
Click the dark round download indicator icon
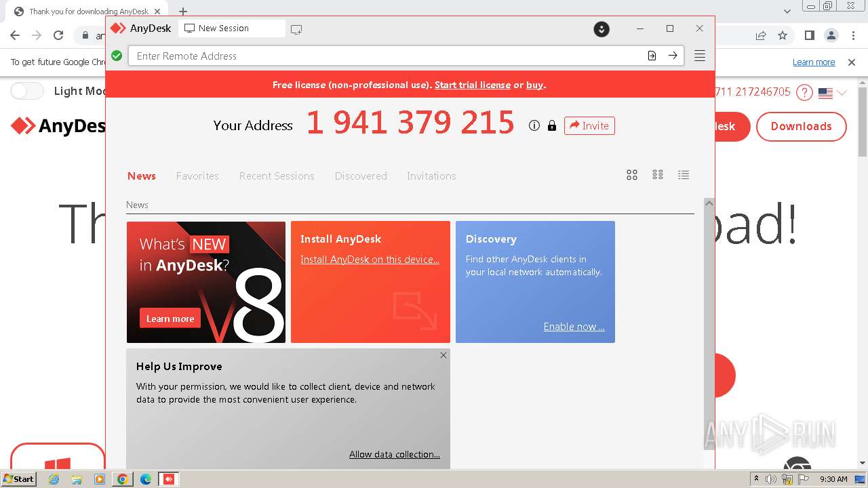pyautogui.click(x=601, y=29)
